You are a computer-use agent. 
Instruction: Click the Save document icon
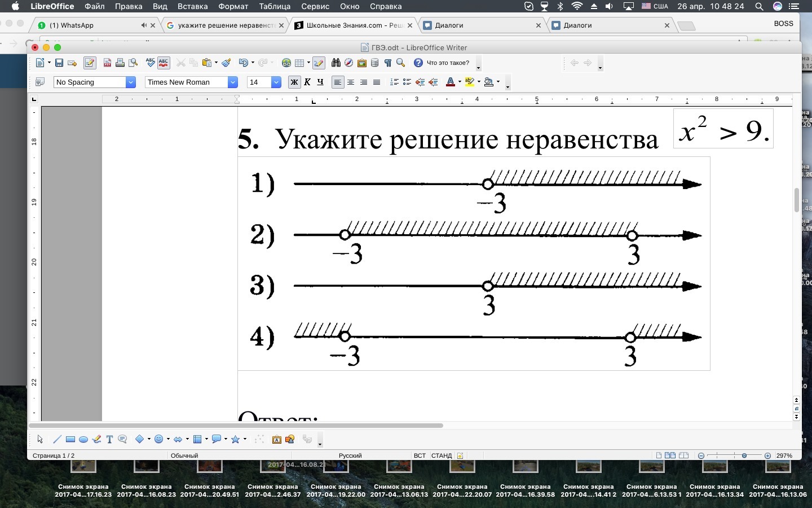tap(59, 63)
